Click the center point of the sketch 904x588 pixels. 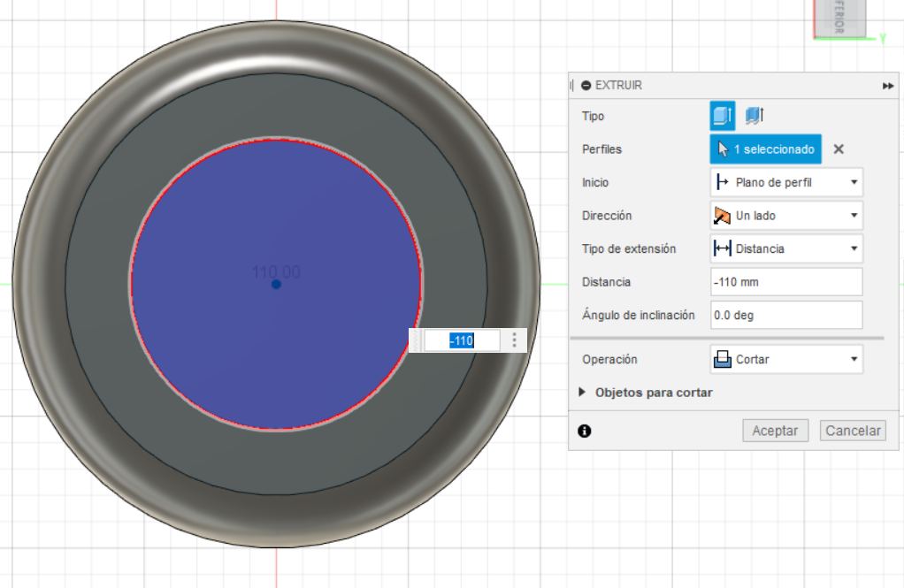tap(276, 284)
